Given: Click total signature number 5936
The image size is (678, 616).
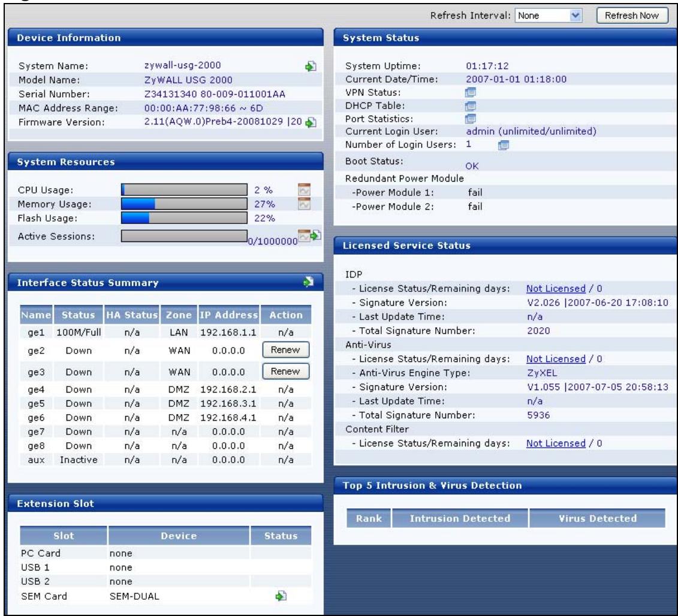Looking at the screenshot, I should tap(538, 415).
